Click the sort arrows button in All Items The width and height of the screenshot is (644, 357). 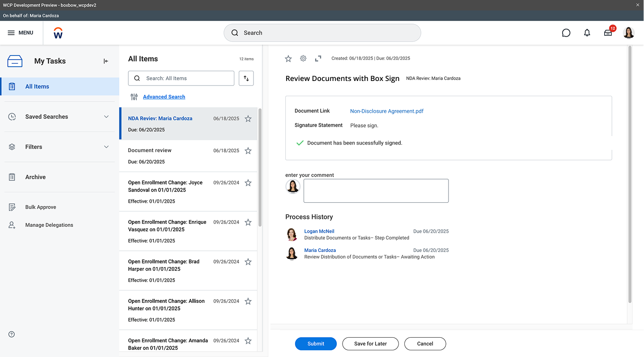(x=246, y=78)
